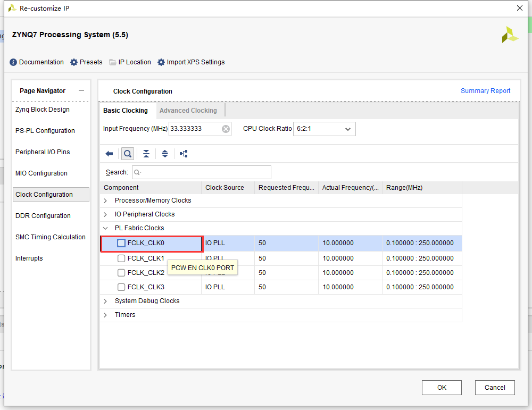Viewport: 532px width, 410px height.
Task: Tick the FCLK_CLK2 checkbox
Action: pyautogui.click(x=121, y=273)
